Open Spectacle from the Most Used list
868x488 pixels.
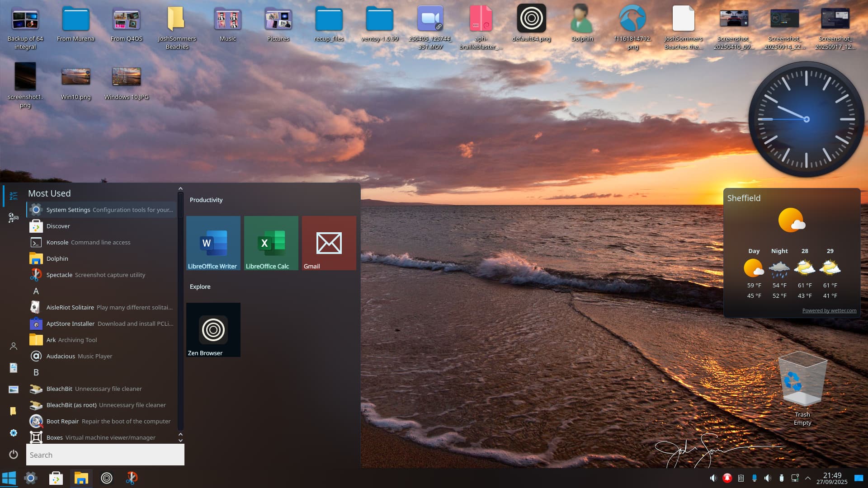pos(59,275)
